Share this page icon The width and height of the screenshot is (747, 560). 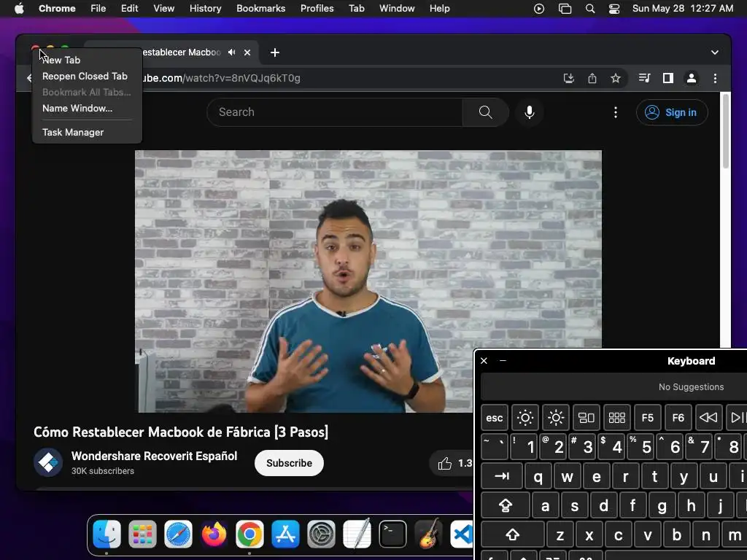pos(592,78)
